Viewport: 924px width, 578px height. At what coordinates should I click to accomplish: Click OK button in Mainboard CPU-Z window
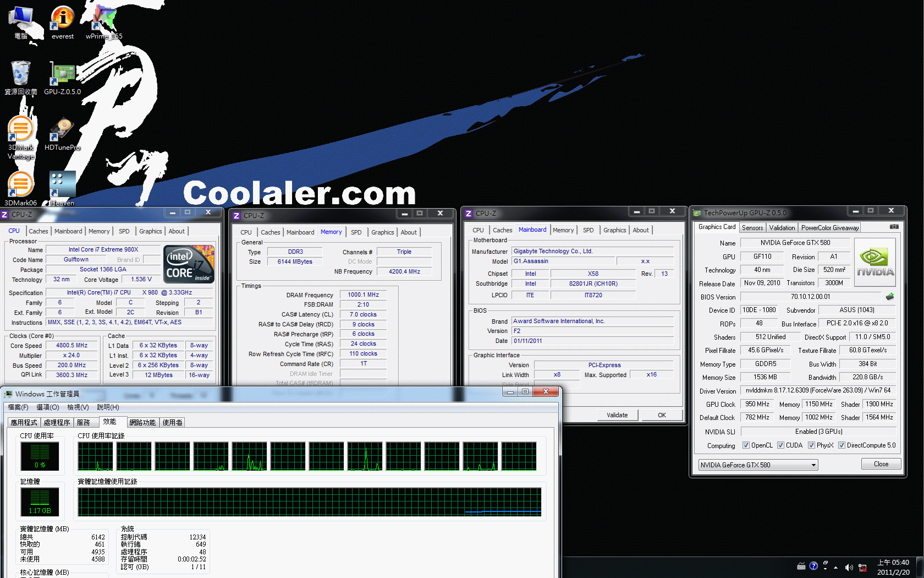(662, 415)
